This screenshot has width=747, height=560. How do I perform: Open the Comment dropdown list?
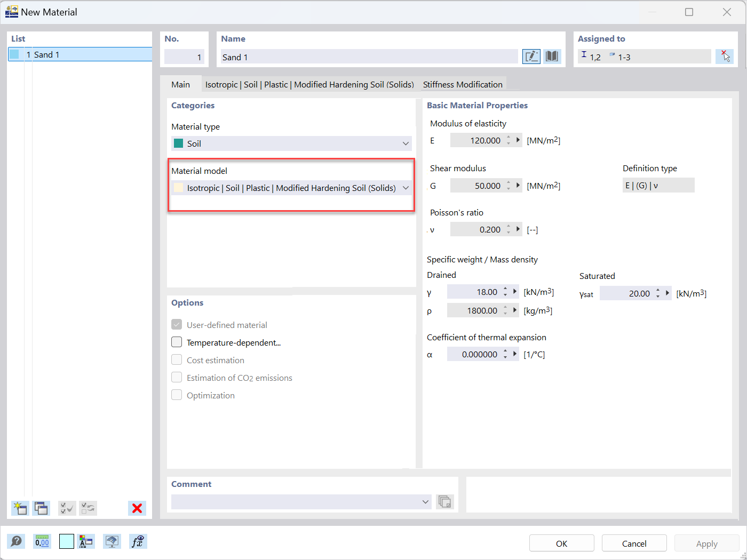point(425,502)
